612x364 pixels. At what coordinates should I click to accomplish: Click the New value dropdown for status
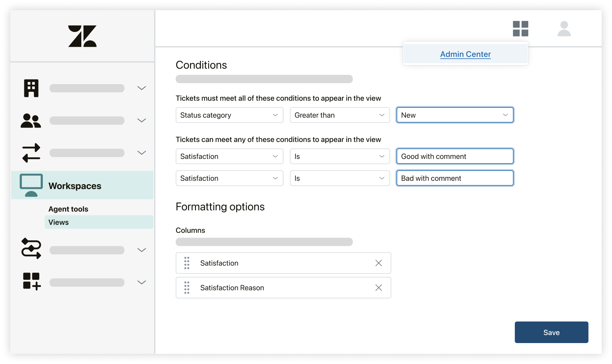454,115
